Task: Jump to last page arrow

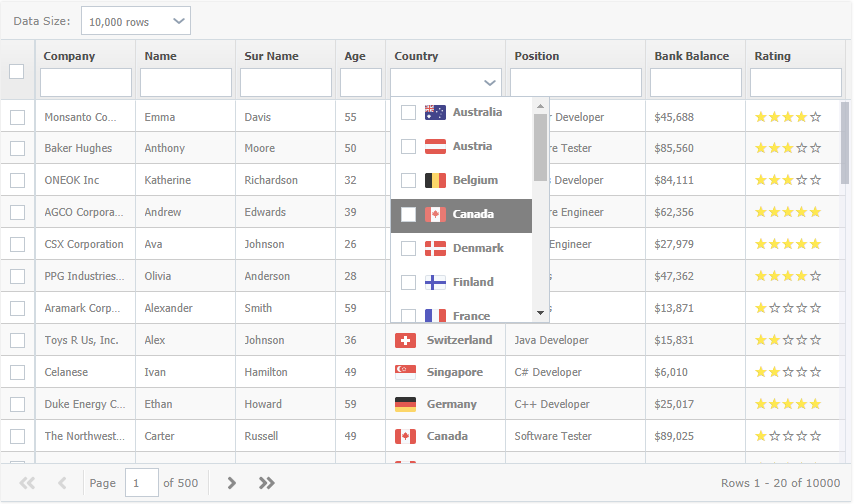Action: tap(266, 483)
